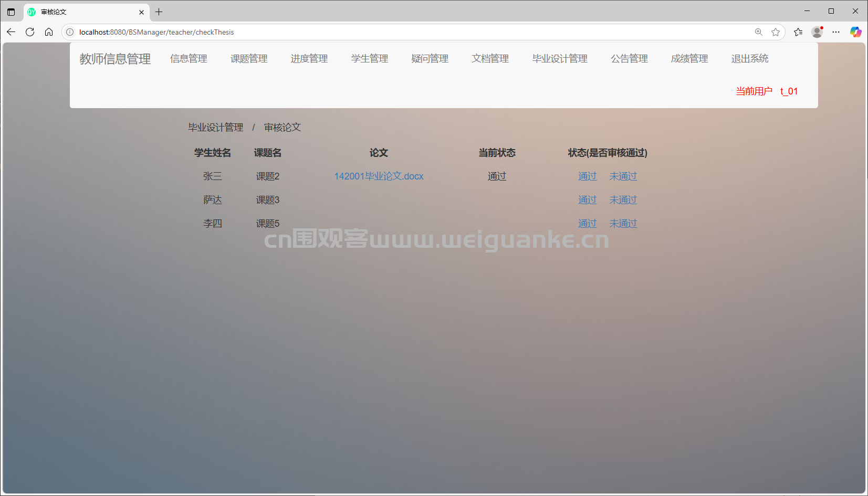Select the 审核论文 browser tab
Screen dimensions: 868x496
click(x=87, y=12)
